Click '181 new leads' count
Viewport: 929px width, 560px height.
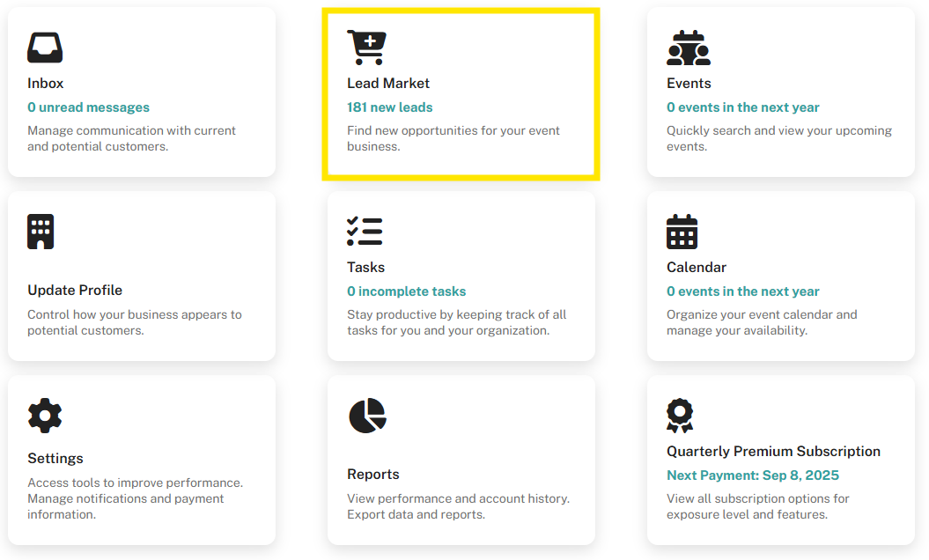pyautogui.click(x=390, y=107)
